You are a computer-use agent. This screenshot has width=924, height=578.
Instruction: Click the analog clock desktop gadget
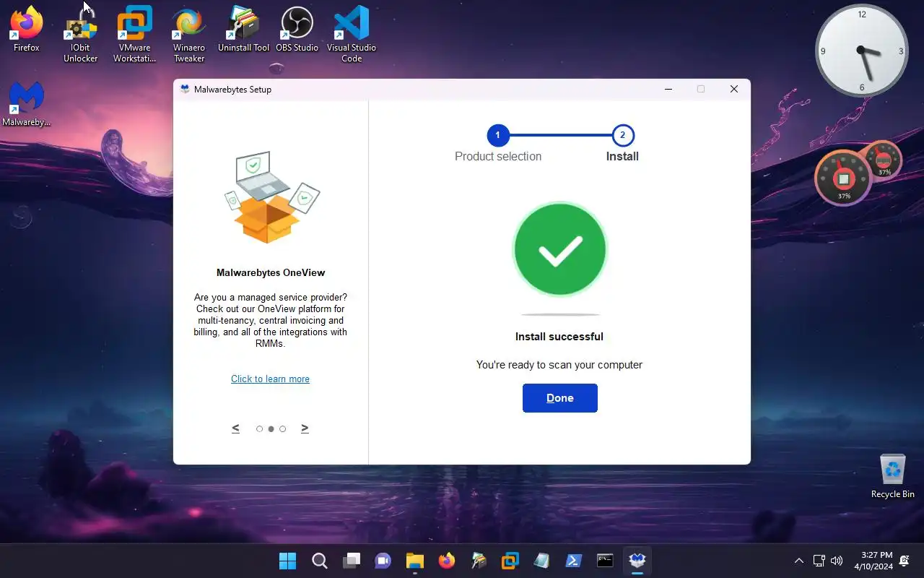(861, 51)
